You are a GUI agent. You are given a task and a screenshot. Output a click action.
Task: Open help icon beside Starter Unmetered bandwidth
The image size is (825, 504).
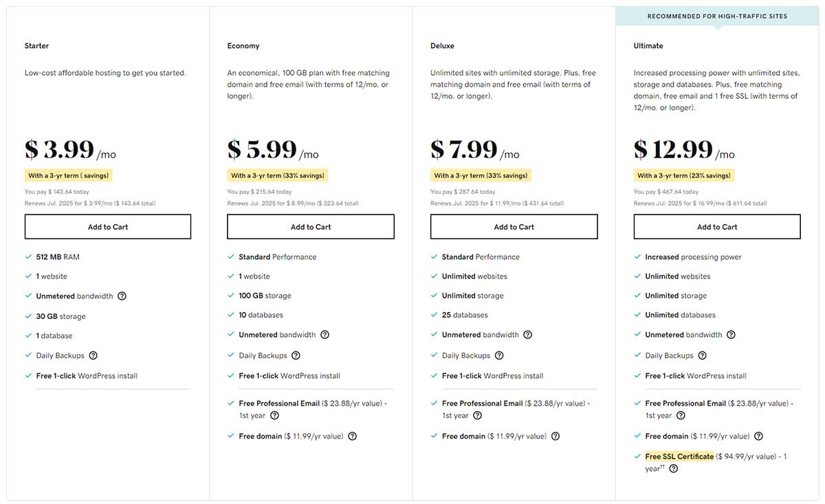pos(122,296)
